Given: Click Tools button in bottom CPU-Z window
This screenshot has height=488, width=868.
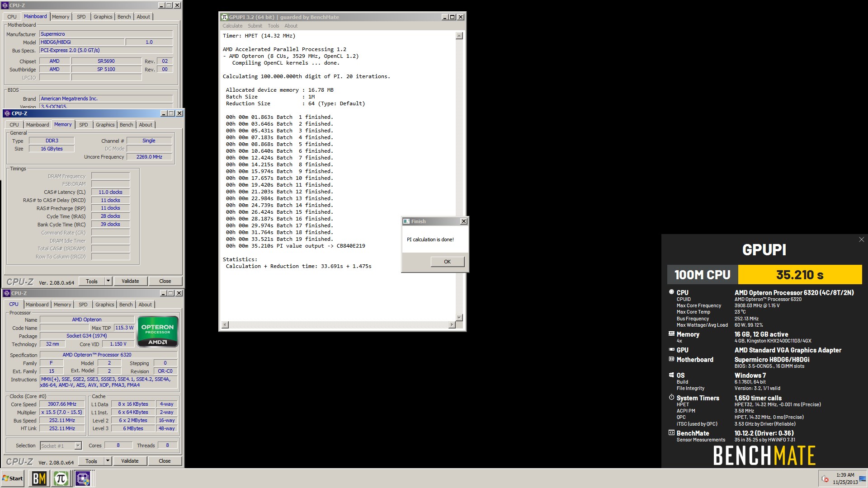Looking at the screenshot, I should [91, 461].
